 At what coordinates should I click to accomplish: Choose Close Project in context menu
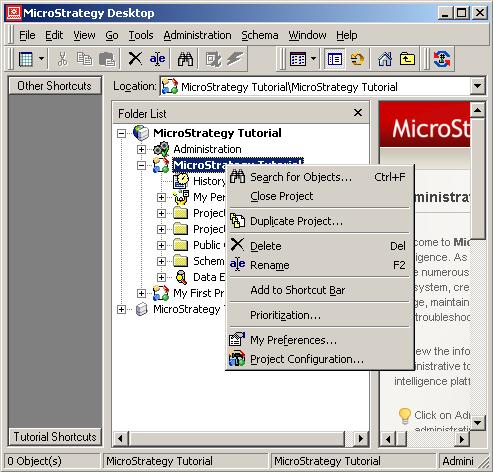[319, 196]
